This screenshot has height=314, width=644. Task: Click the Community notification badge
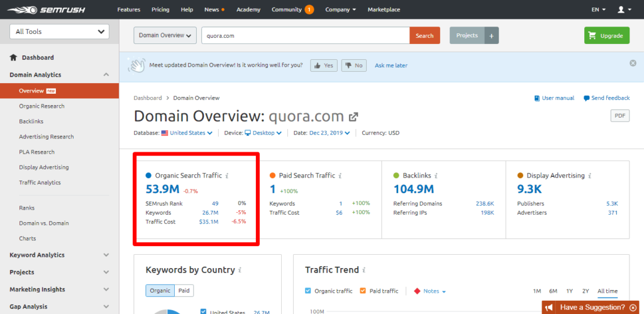[309, 9]
